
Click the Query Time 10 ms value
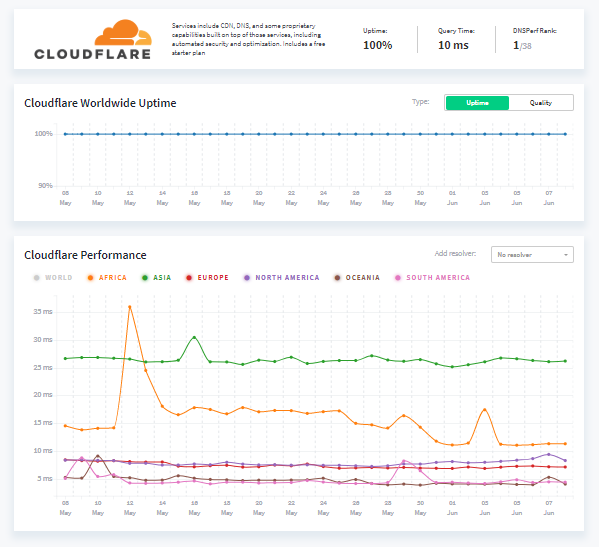(x=453, y=45)
